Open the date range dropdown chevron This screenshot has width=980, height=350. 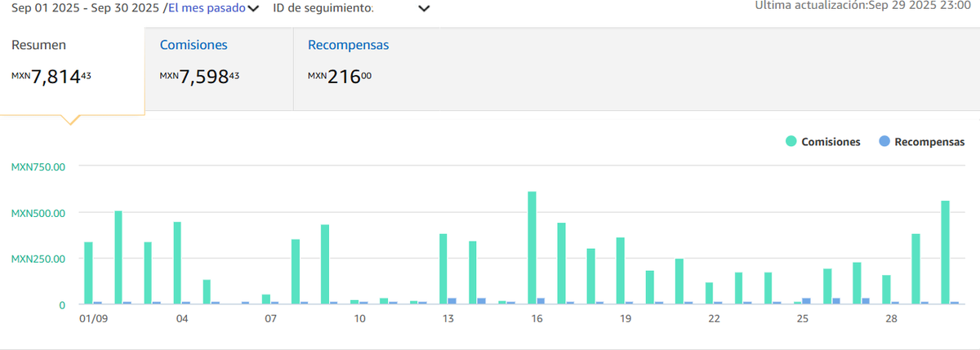pyautogui.click(x=253, y=8)
